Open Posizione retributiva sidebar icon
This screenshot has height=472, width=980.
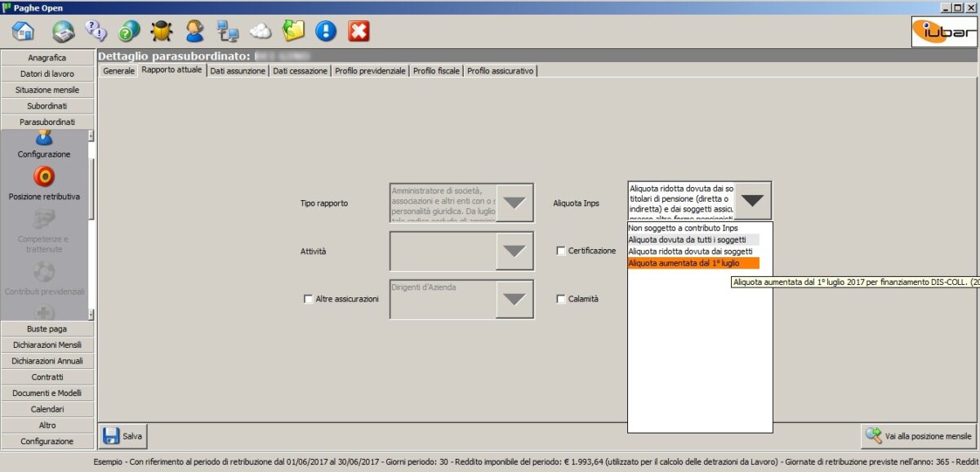[44, 176]
